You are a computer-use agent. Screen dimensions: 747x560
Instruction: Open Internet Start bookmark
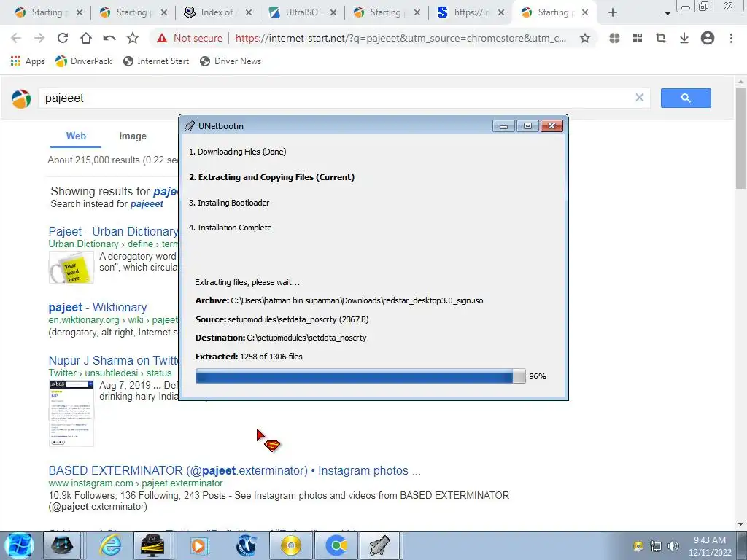pyautogui.click(x=156, y=61)
